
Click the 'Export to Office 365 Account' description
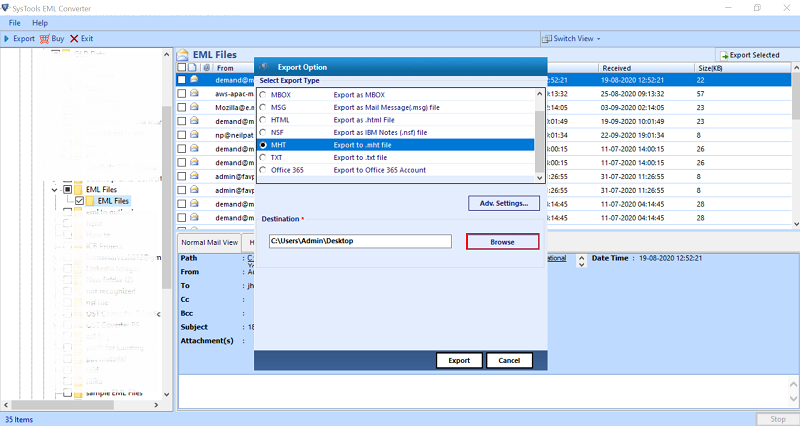pos(380,170)
